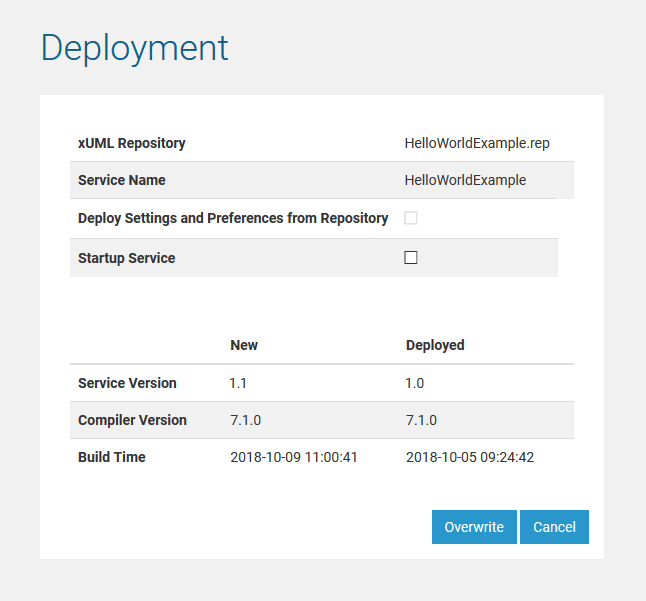Select the new build time 2018-10-09 11:00:41

pos(294,457)
